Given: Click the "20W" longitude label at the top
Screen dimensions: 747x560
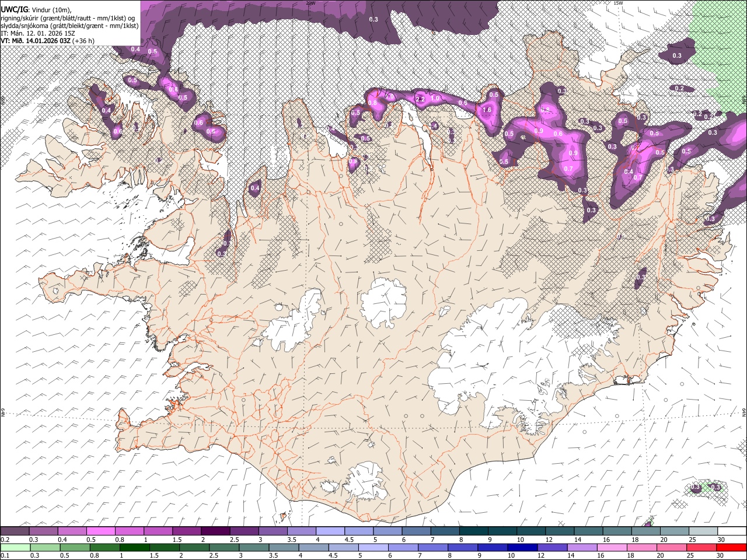Looking at the screenshot, I should [310, 3].
